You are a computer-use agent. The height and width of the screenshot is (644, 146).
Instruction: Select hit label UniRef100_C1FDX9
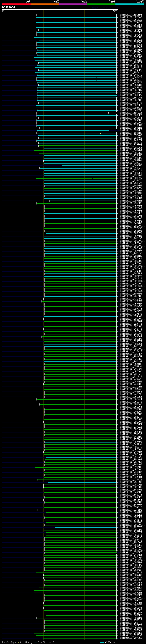point(131,146)
